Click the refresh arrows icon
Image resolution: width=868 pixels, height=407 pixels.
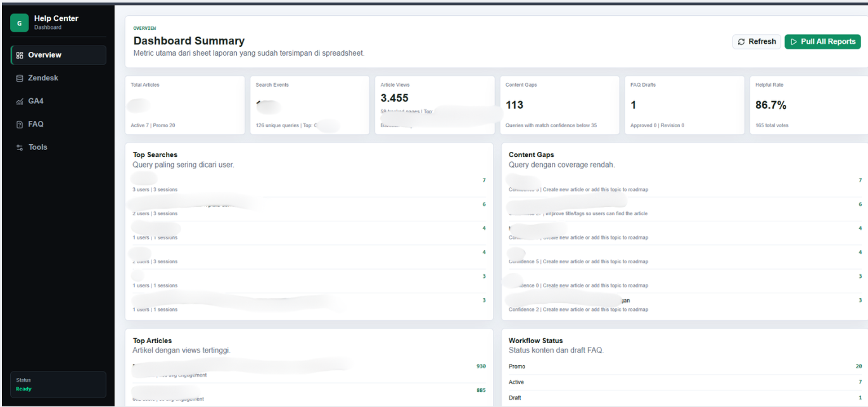(x=741, y=42)
